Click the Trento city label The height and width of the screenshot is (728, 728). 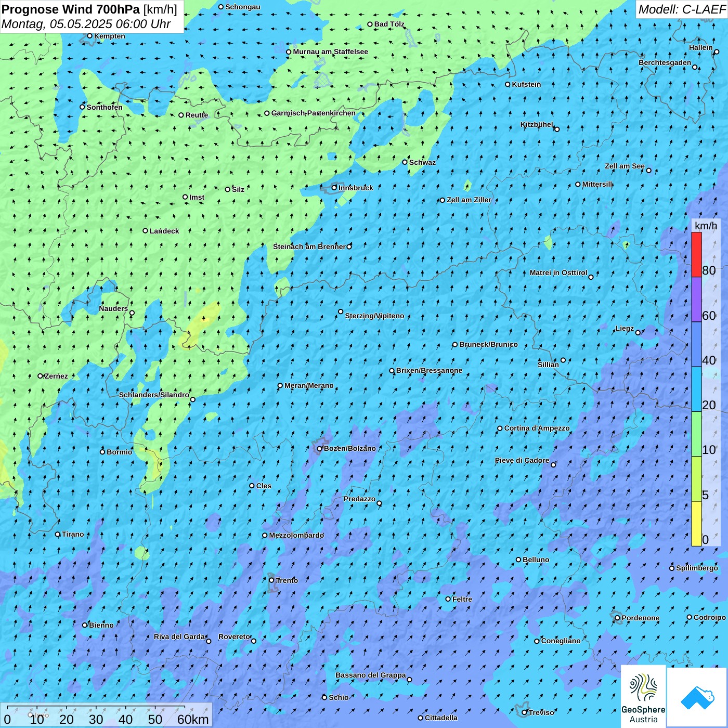pyautogui.click(x=287, y=580)
